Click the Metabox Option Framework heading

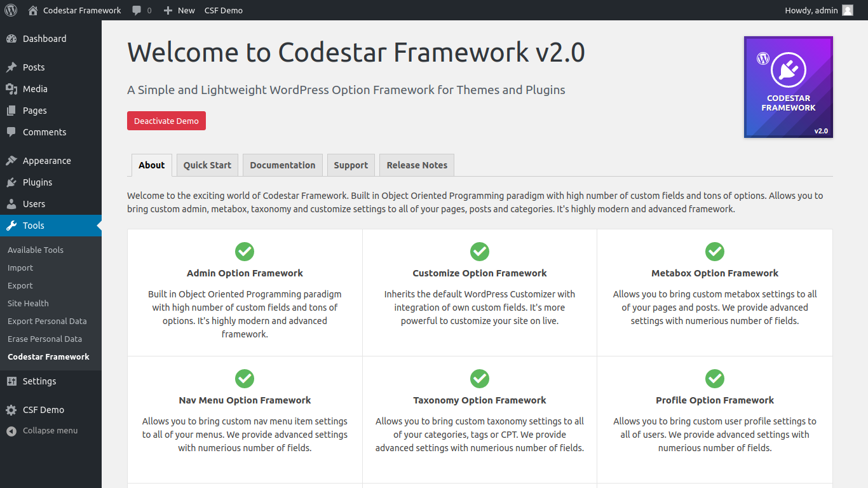715,273
